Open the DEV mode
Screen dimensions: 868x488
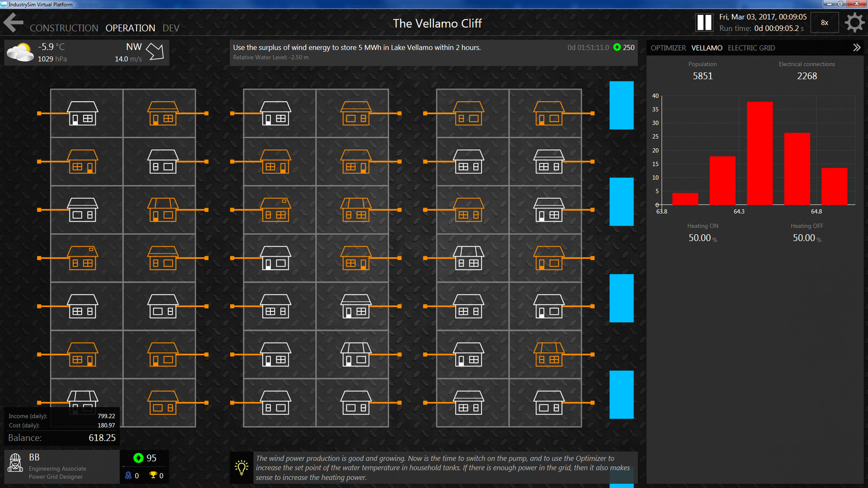[x=171, y=28]
